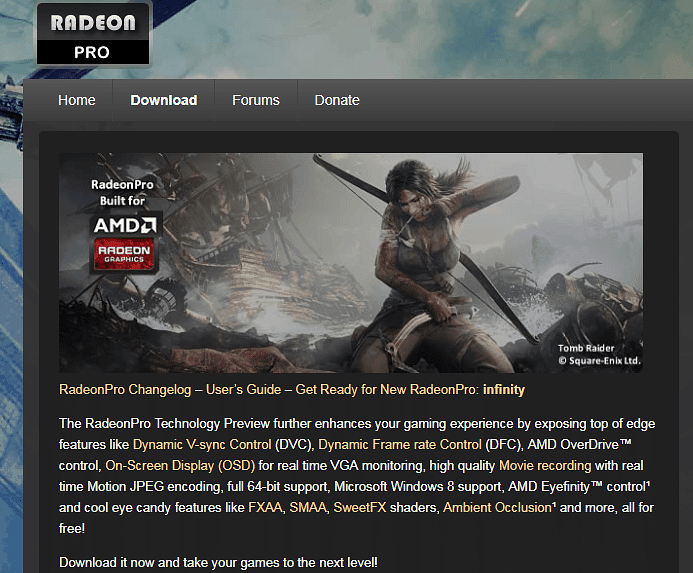
Task: Open the Donate page
Action: (337, 100)
